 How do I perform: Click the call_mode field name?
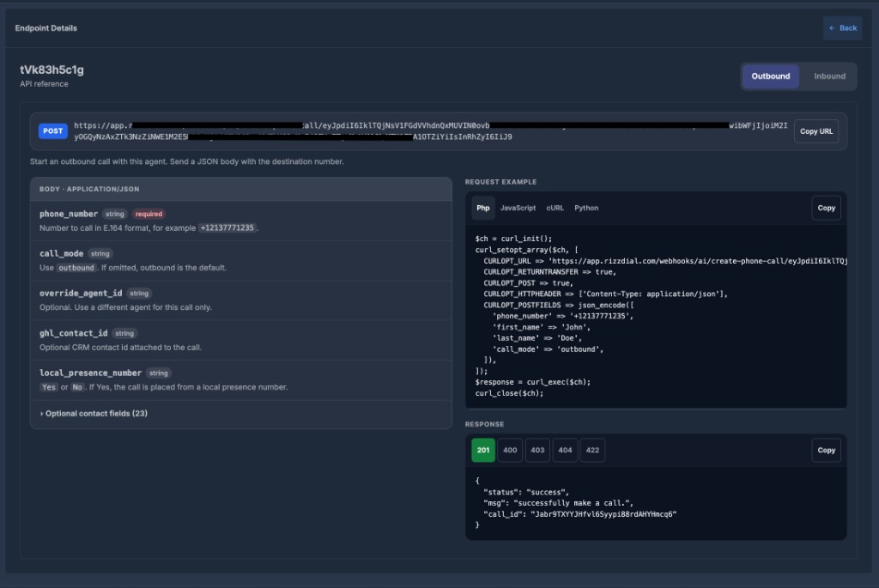point(61,253)
